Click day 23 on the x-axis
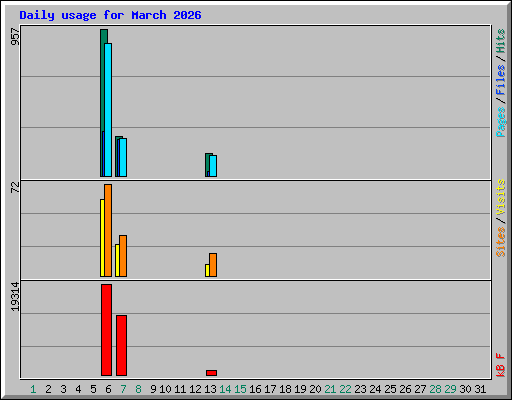Viewport: 512px width, 400px height. [x=360, y=389]
